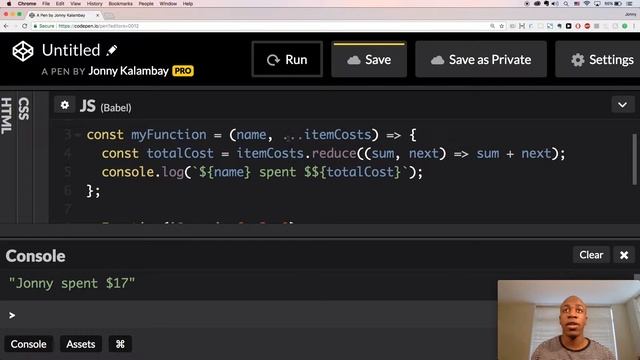This screenshot has height=360, width=640.
Task: Click the PRO badge
Action: pyautogui.click(x=183, y=71)
